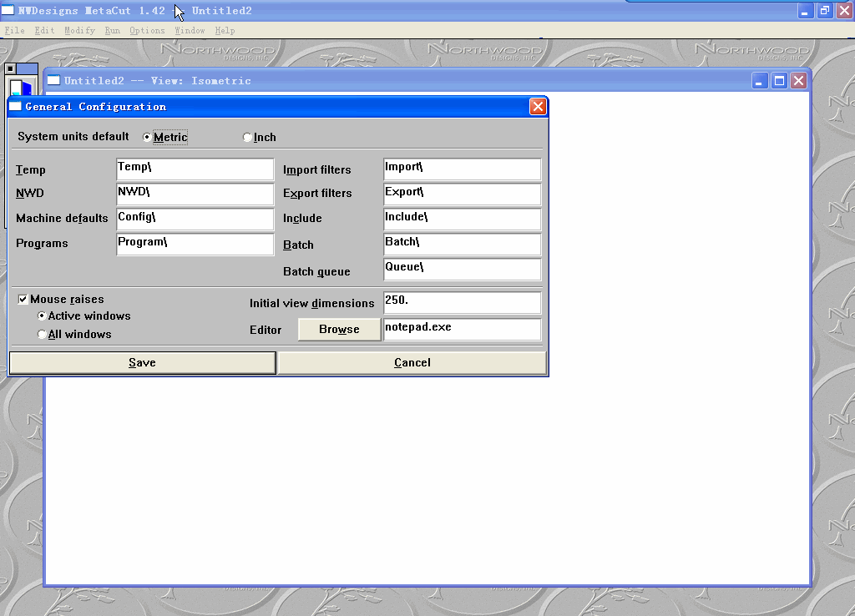Click the Cancel button
The height and width of the screenshot is (616, 855).
click(412, 363)
